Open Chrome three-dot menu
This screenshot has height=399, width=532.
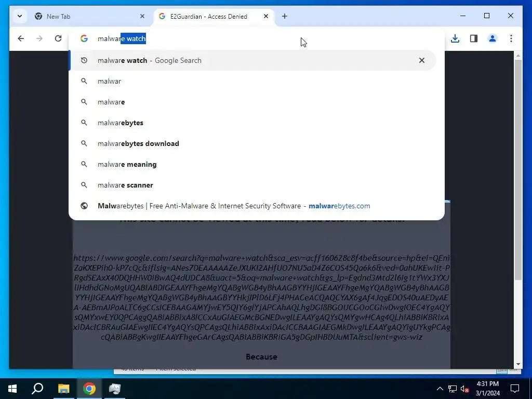(511, 38)
